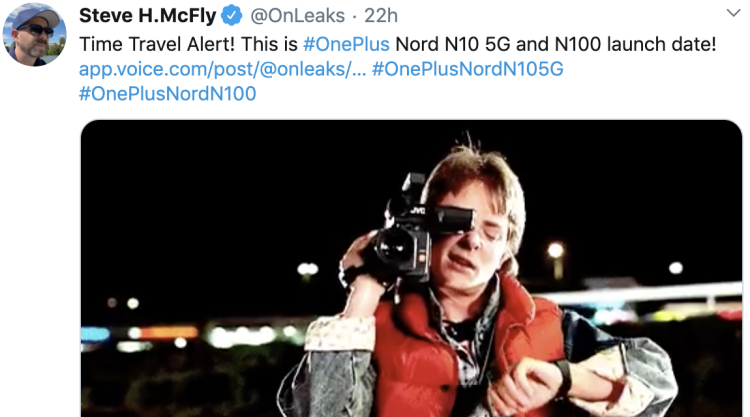This screenshot has width=750, height=417.
Task: Open the tweet via 22h timestamp
Action: [381, 16]
